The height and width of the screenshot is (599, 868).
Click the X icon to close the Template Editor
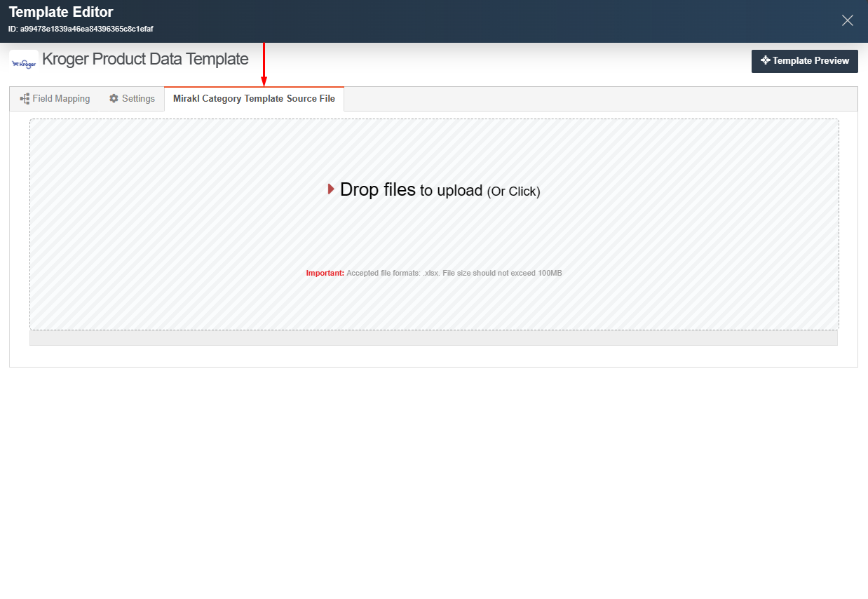pyautogui.click(x=847, y=20)
